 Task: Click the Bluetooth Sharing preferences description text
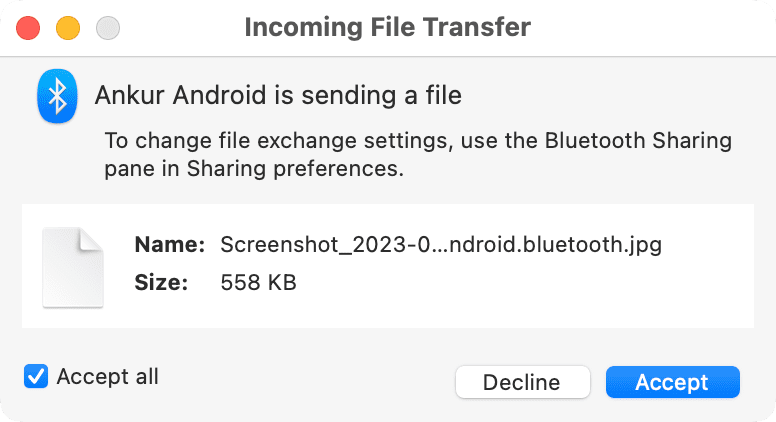[x=418, y=154]
